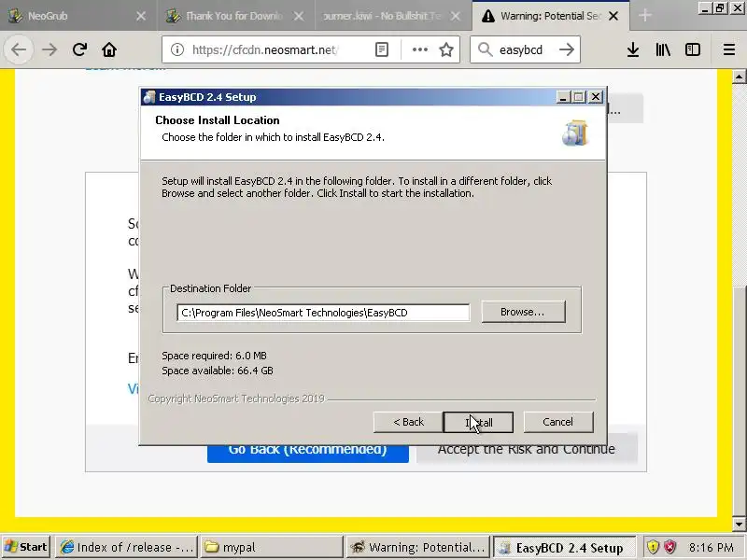This screenshot has height=560, width=747.
Task: Open Index of /release taskbar item
Action: [x=127, y=547]
